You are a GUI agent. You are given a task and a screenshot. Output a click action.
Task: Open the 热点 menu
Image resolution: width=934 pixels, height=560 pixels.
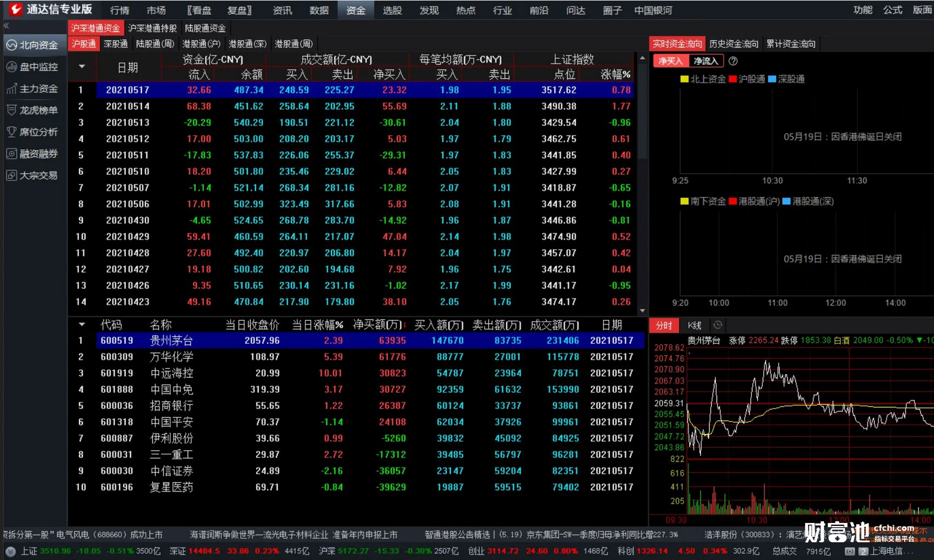[x=466, y=10]
